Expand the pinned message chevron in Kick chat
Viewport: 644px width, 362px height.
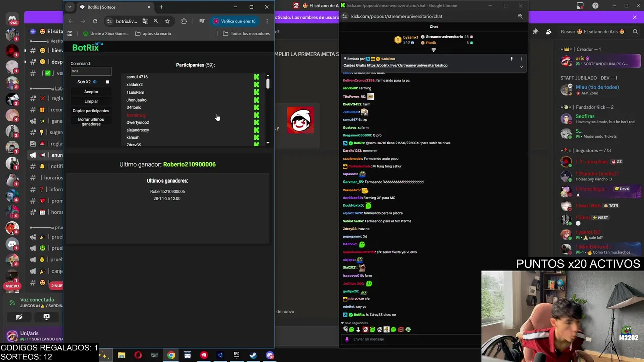(x=521, y=66)
